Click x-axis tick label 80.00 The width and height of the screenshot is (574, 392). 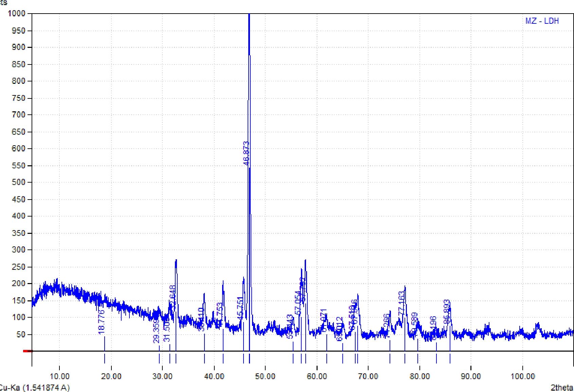pos(420,376)
